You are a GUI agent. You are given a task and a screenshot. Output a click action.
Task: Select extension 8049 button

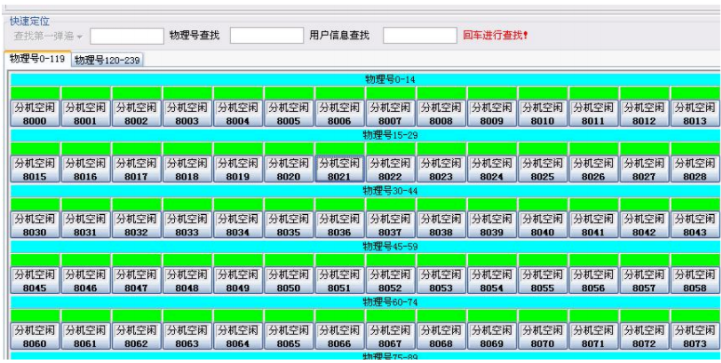238,281
